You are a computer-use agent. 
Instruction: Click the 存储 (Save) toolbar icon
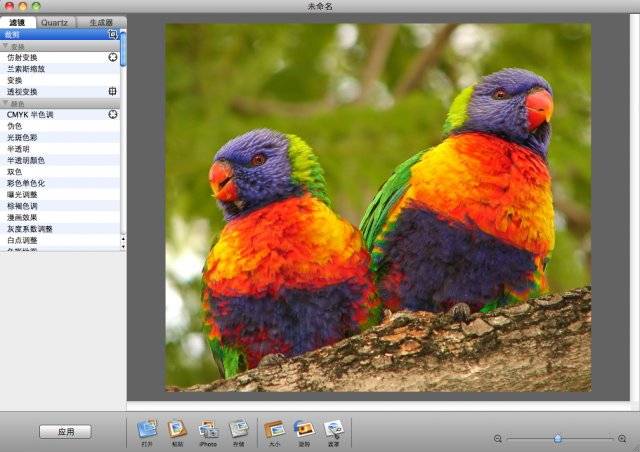tap(238, 429)
